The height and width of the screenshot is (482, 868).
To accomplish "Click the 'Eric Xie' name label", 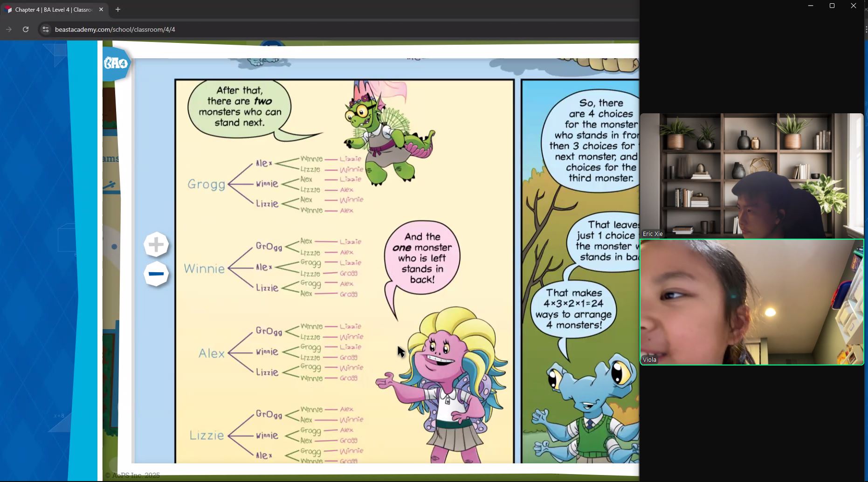I will (x=653, y=234).
